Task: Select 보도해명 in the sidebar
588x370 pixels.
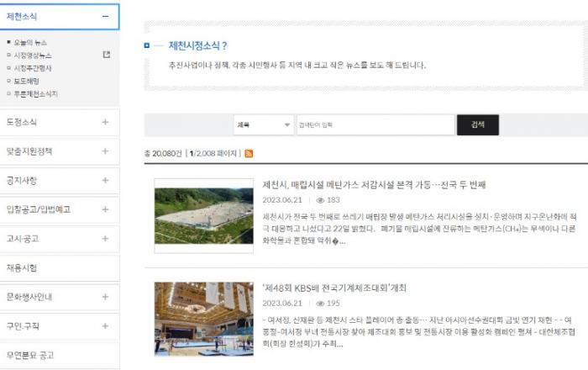Action: tap(26, 81)
